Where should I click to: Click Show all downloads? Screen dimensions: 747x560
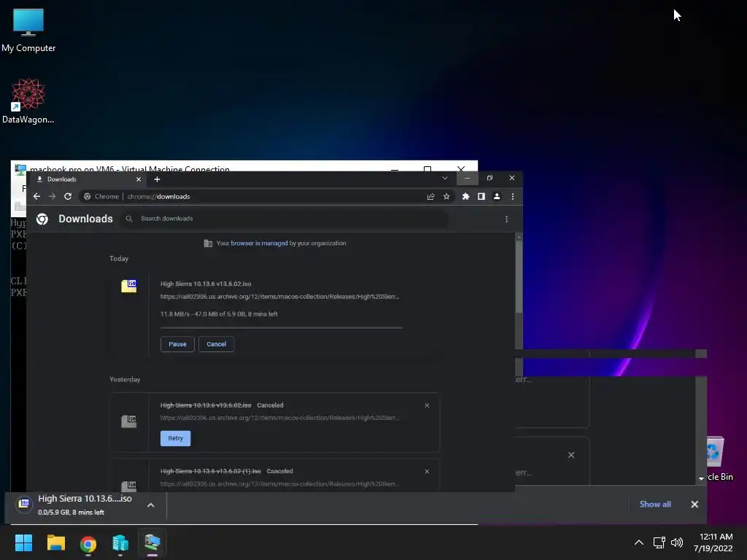coord(655,505)
